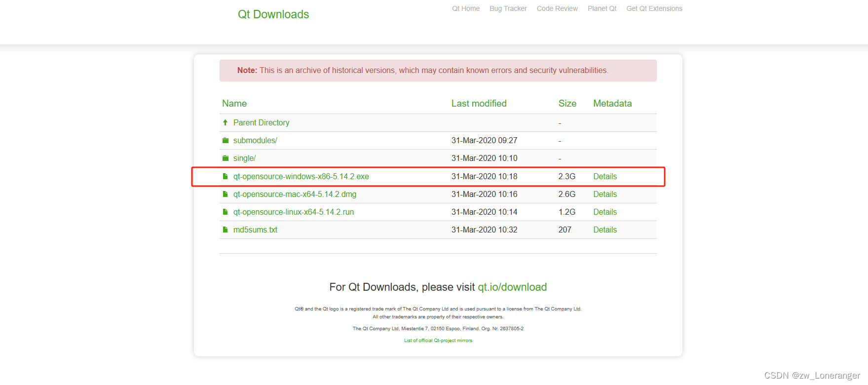The image size is (868, 385).
Task: Open the single/ folder
Action: click(x=244, y=158)
